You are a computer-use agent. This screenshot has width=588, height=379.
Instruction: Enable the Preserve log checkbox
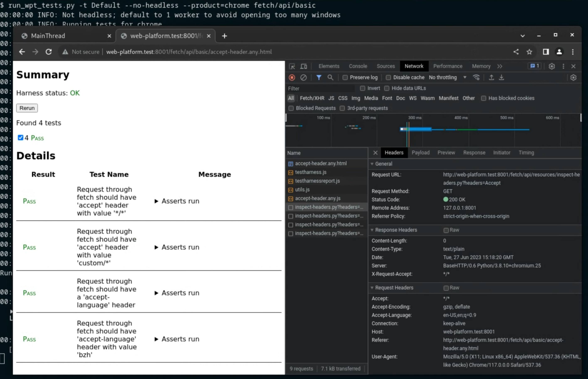[x=345, y=78]
